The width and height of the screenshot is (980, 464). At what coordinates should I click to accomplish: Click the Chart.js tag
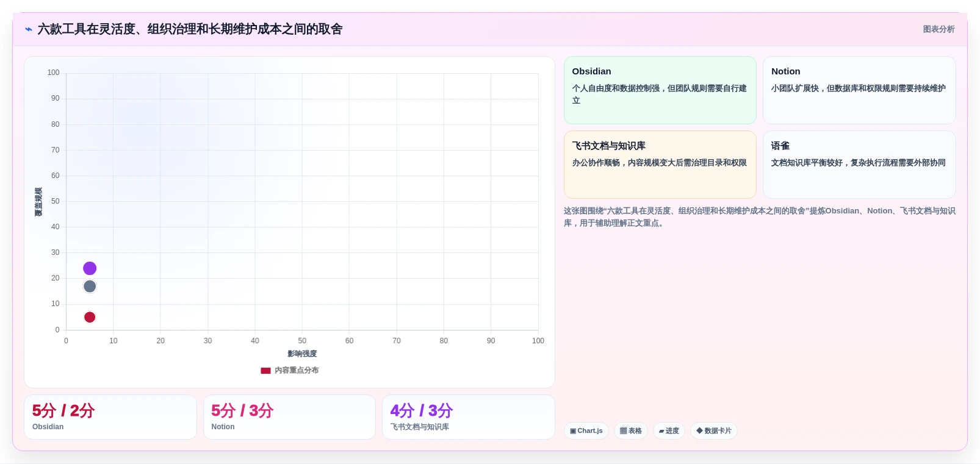click(x=586, y=431)
